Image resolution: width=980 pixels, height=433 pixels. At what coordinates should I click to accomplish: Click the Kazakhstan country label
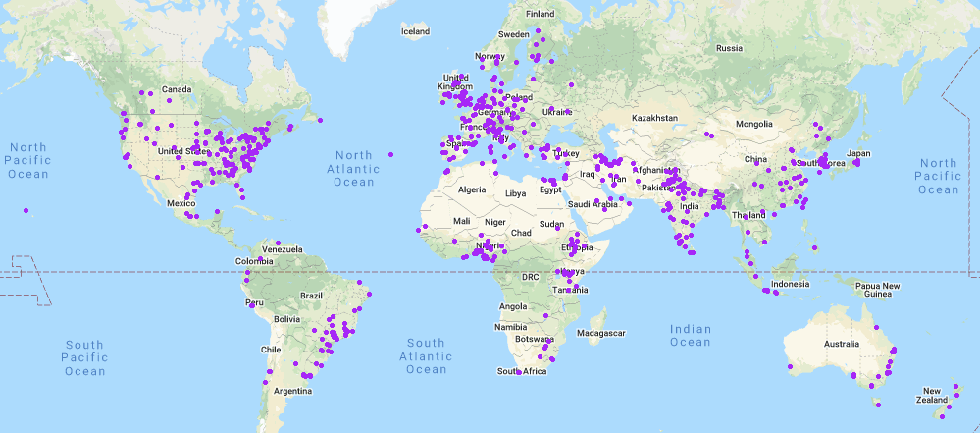(654, 118)
